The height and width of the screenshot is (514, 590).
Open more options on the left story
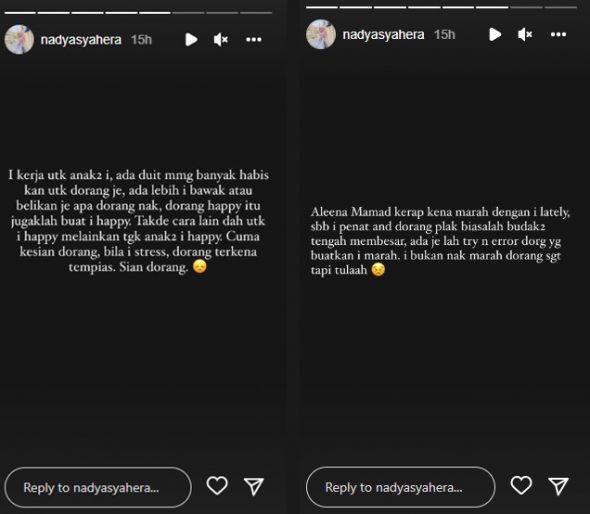pyautogui.click(x=254, y=40)
